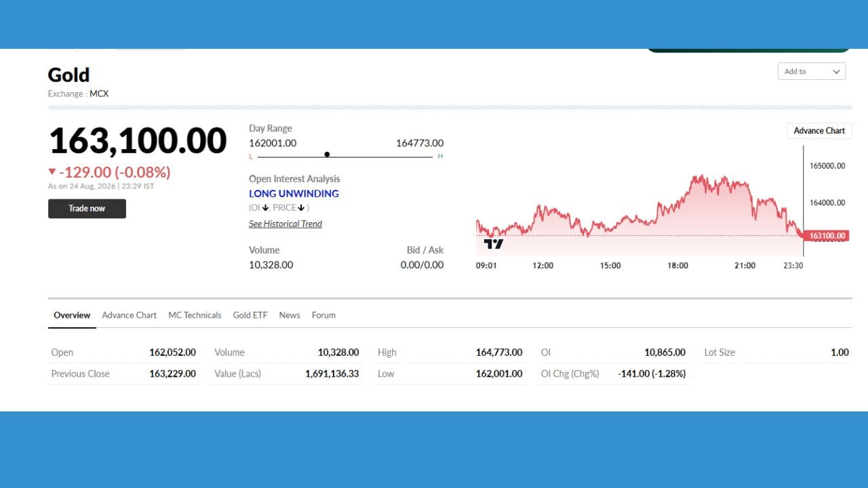
Task: Click the Bid / Ask value 0.00/0.00
Action: (x=422, y=265)
